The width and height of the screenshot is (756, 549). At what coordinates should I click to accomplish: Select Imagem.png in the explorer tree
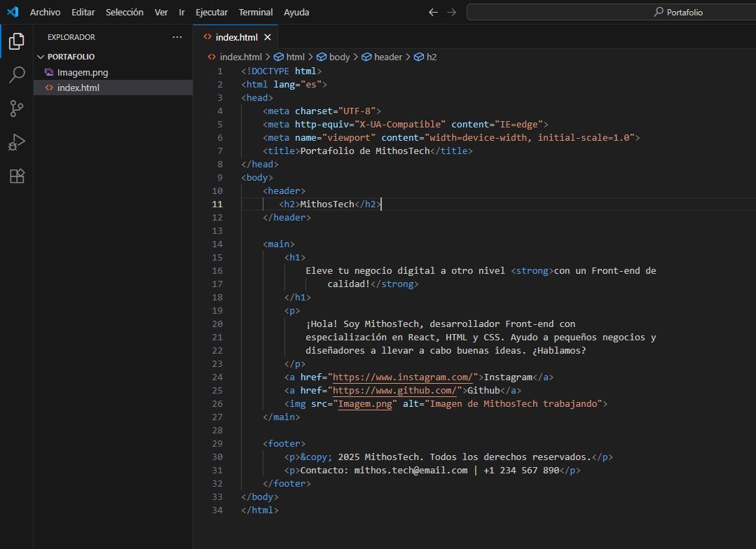pos(114,72)
